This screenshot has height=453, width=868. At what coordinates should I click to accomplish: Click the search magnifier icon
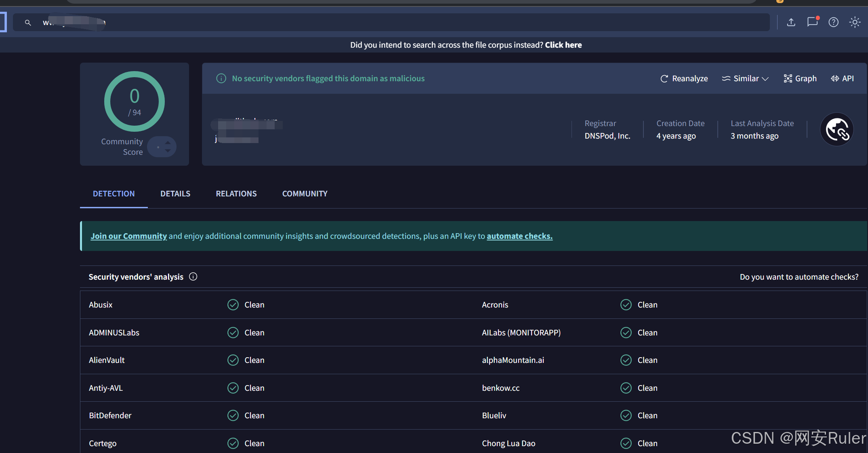pos(28,23)
